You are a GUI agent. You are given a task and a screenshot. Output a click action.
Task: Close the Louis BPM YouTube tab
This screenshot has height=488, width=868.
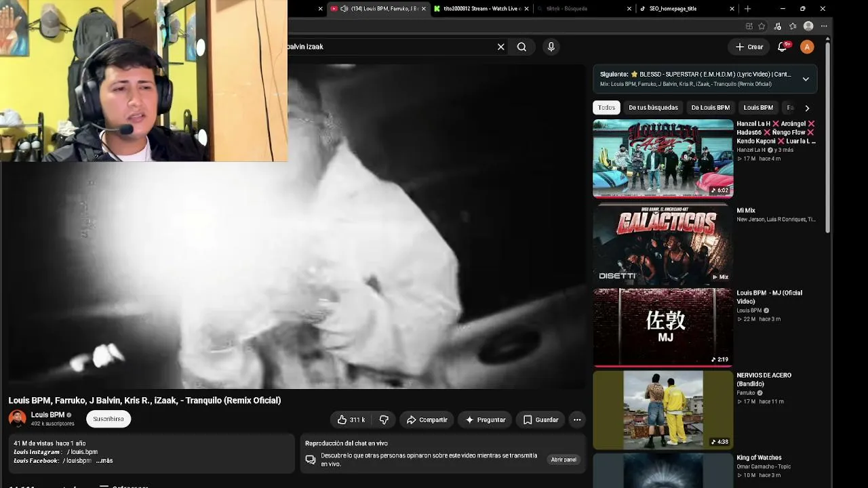click(x=424, y=9)
